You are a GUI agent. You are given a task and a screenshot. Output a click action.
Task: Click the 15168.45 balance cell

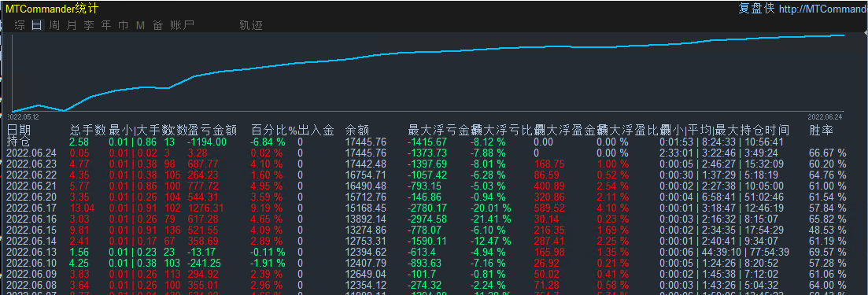click(x=365, y=208)
